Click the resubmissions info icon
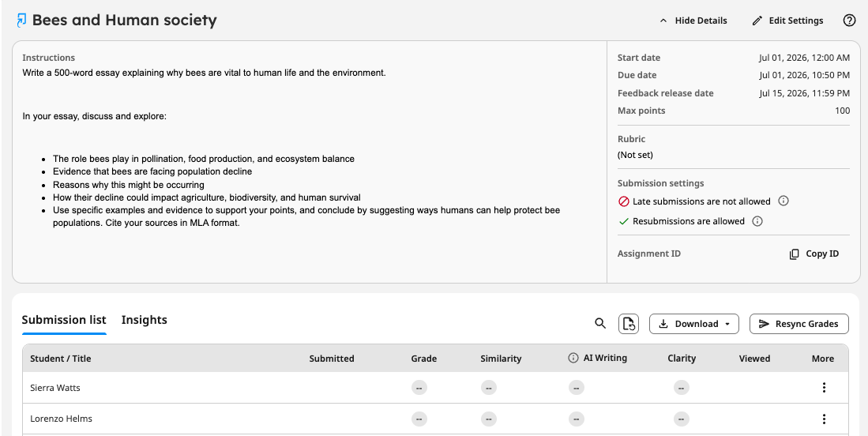The image size is (868, 436). coord(758,221)
